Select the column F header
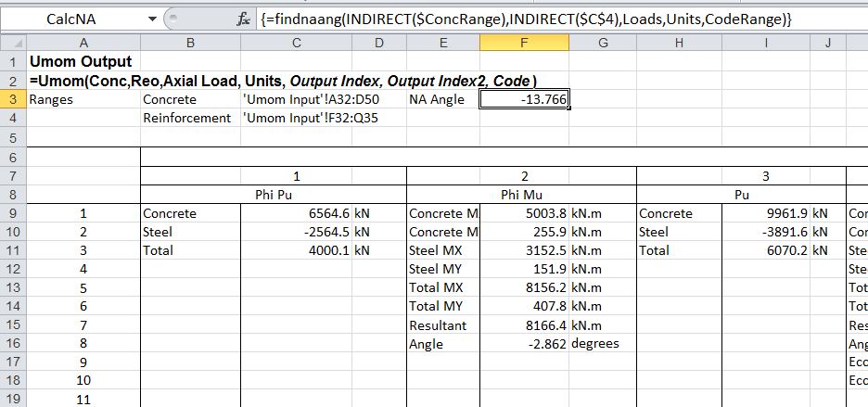The height and width of the screenshot is (407, 868). click(x=524, y=43)
